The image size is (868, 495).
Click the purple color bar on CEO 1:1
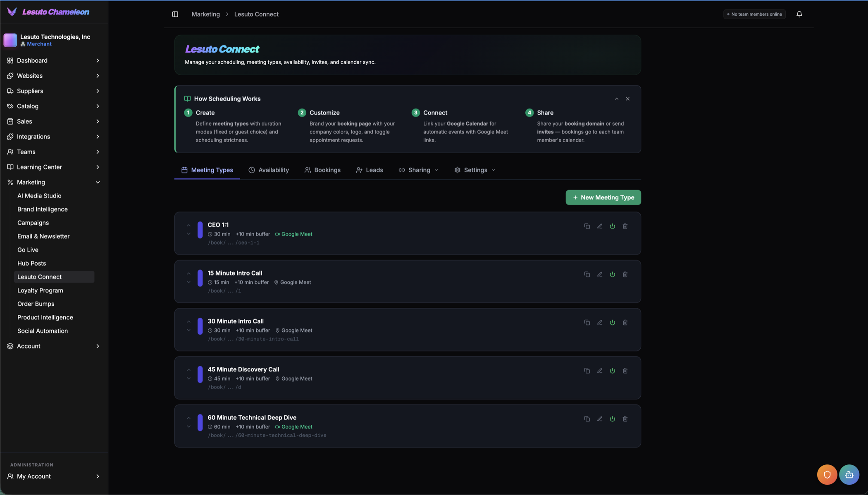click(x=200, y=230)
